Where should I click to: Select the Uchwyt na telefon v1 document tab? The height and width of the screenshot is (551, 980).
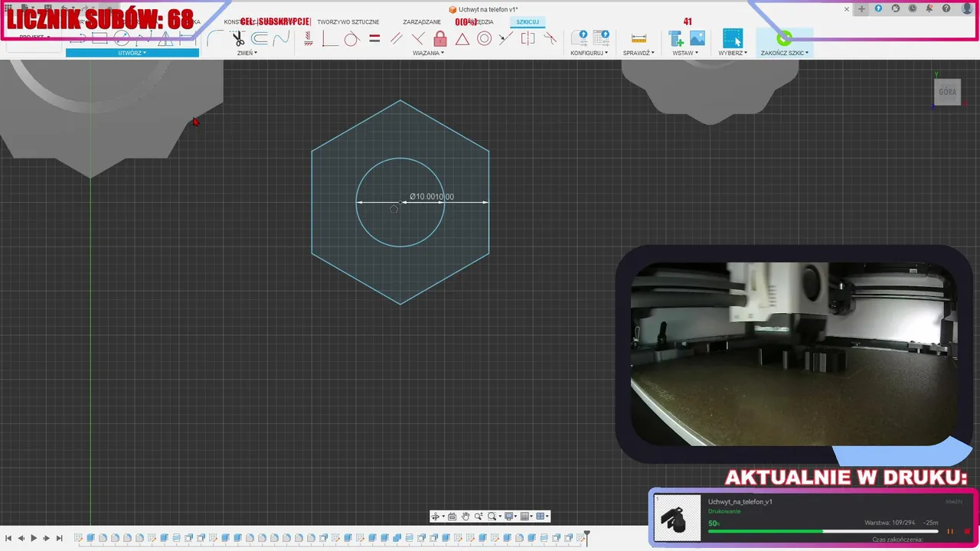[483, 9]
